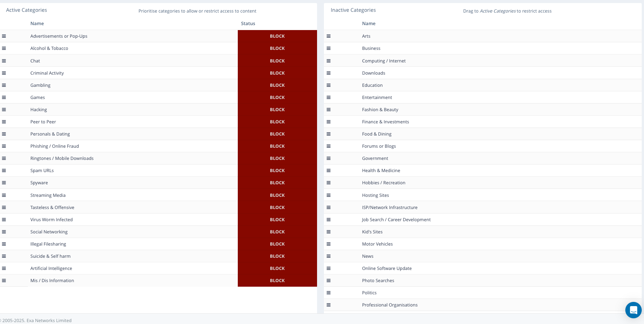Toggle BLOCK status of Hacking category
This screenshot has width=644, height=324.
(x=277, y=110)
